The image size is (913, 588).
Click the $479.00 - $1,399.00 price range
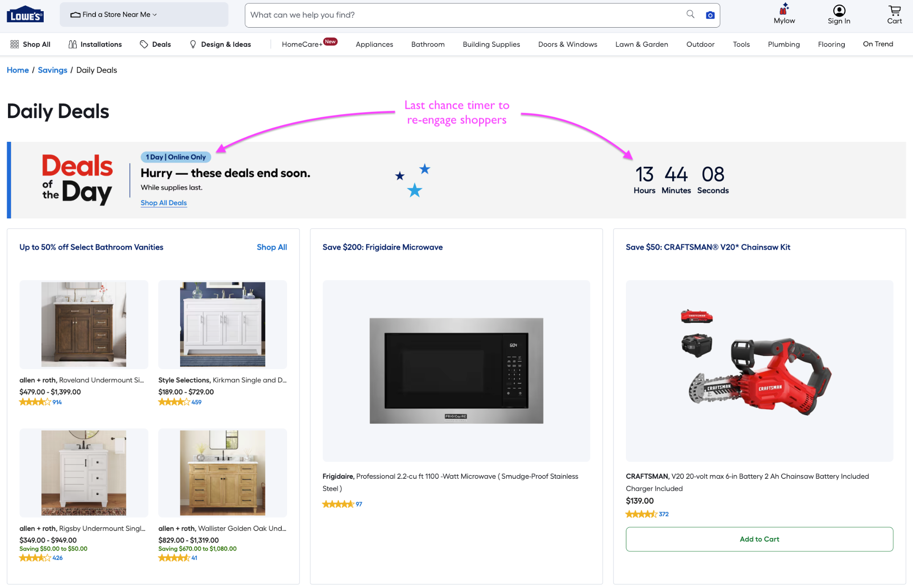50,392
